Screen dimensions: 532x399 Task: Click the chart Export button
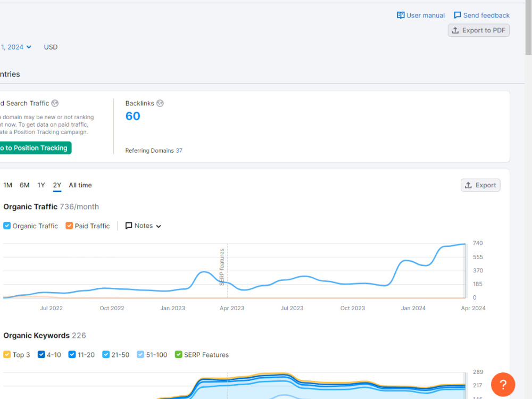pyautogui.click(x=480, y=185)
